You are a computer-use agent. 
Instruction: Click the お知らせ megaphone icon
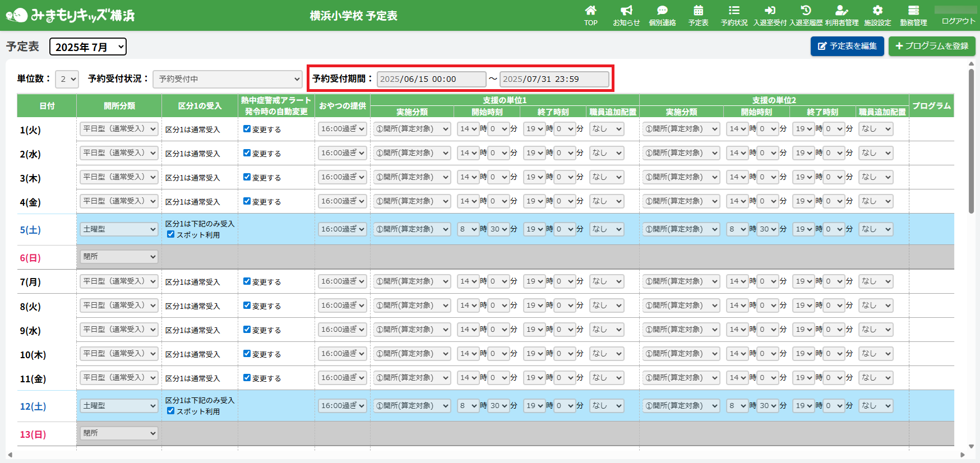(x=626, y=11)
